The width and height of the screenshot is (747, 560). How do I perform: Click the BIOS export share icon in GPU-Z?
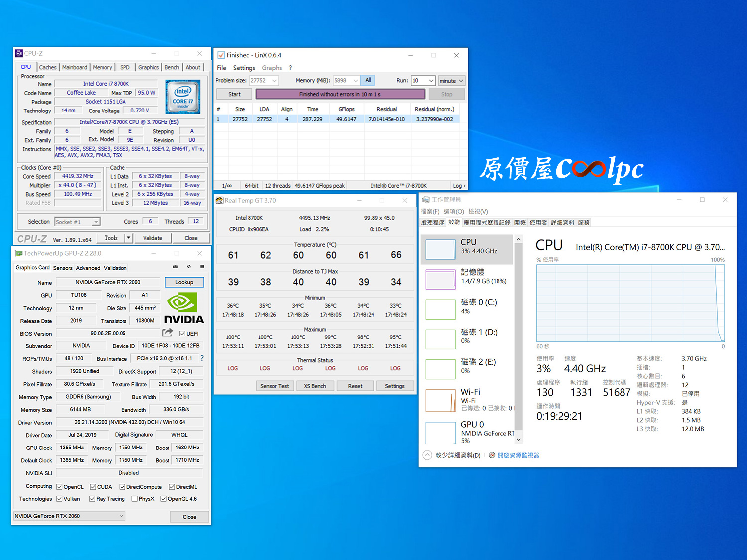pyautogui.click(x=168, y=333)
